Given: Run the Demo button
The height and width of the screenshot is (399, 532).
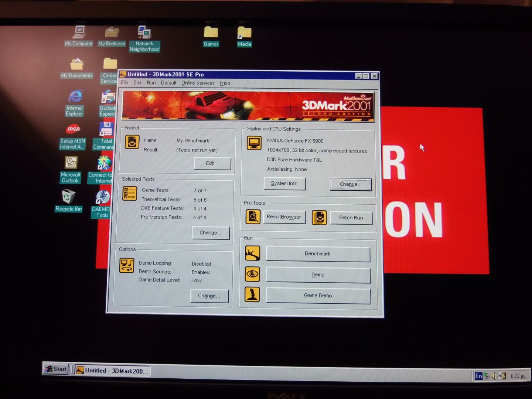Looking at the screenshot, I should (x=318, y=275).
